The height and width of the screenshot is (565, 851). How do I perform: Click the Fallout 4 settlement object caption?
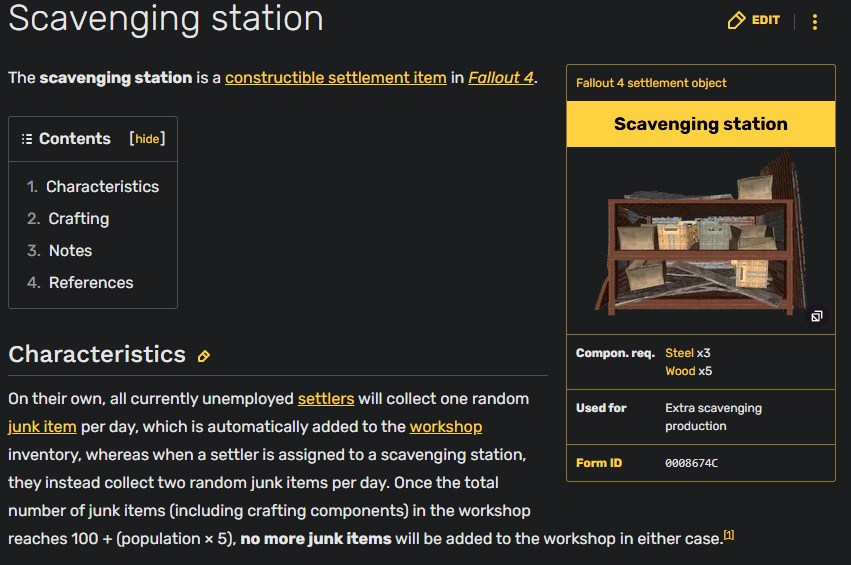(x=651, y=83)
